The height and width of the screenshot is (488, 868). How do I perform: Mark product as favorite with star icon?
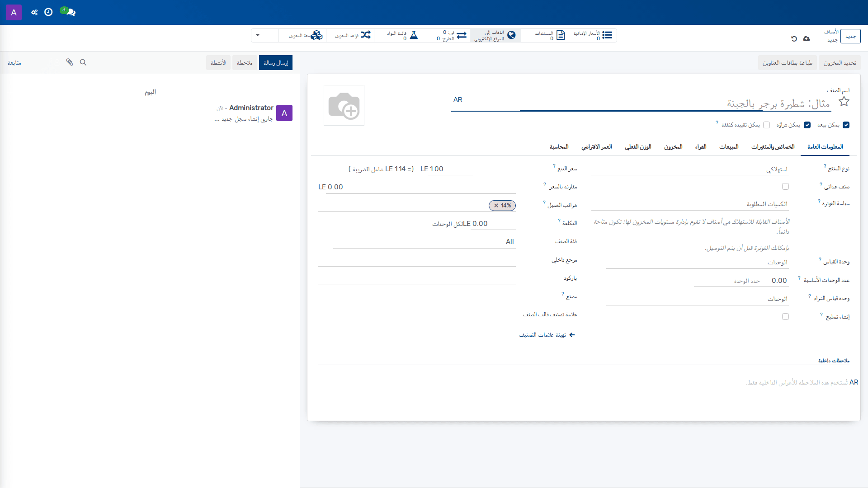click(x=844, y=102)
